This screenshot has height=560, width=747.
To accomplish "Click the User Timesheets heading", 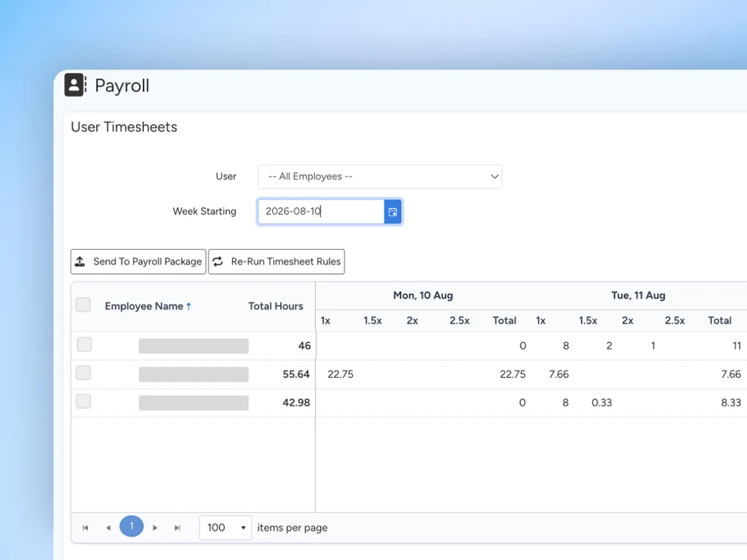I will (x=124, y=127).
